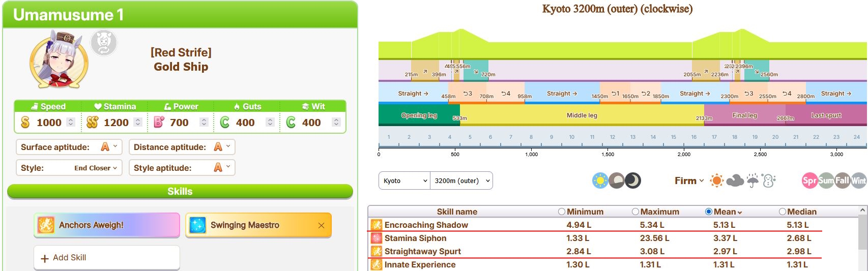
Task: Click Encroaching Shadow skill icon
Action: pos(376,225)
